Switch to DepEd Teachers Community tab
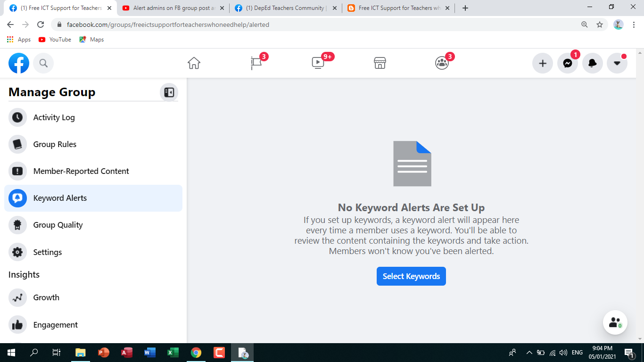The height and width of the screenshot is (362, 644). point(285,8)
